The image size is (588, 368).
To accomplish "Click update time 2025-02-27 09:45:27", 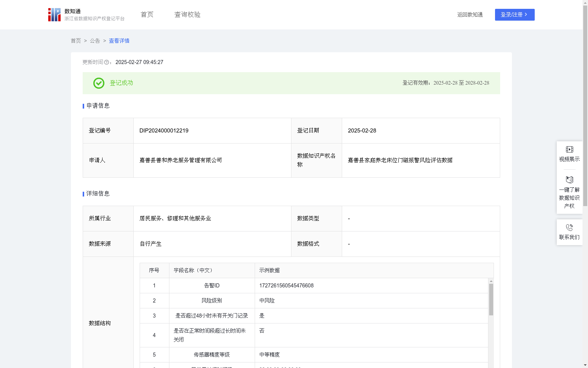I will point(139,62).
